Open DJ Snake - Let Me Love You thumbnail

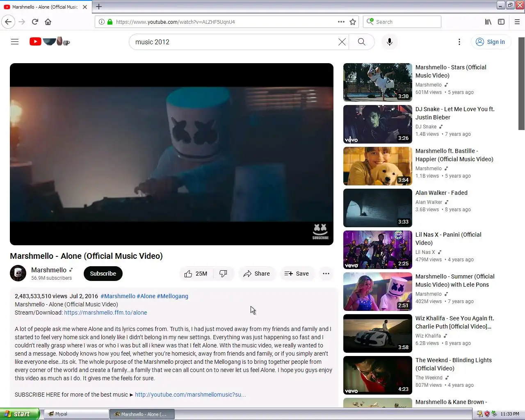(x=378, y=124)
